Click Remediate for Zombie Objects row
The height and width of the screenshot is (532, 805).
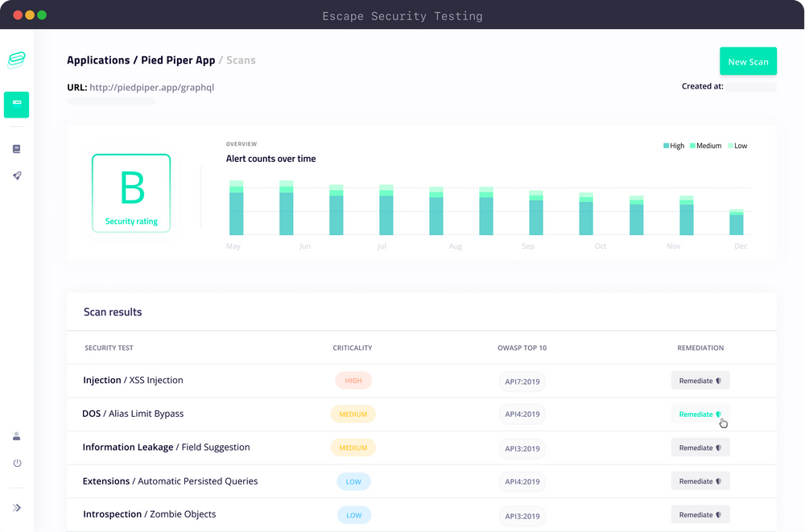pos(700,514)
